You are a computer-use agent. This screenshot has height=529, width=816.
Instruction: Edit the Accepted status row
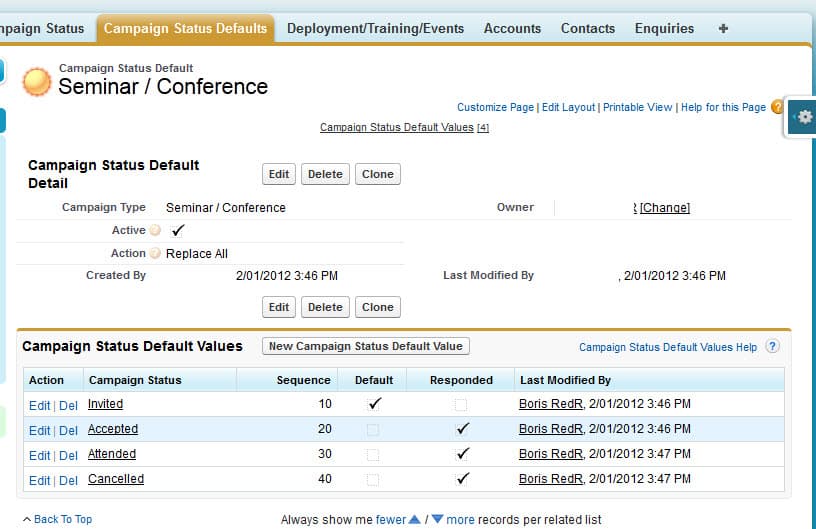pyautogui.click(x=40, y=431)
